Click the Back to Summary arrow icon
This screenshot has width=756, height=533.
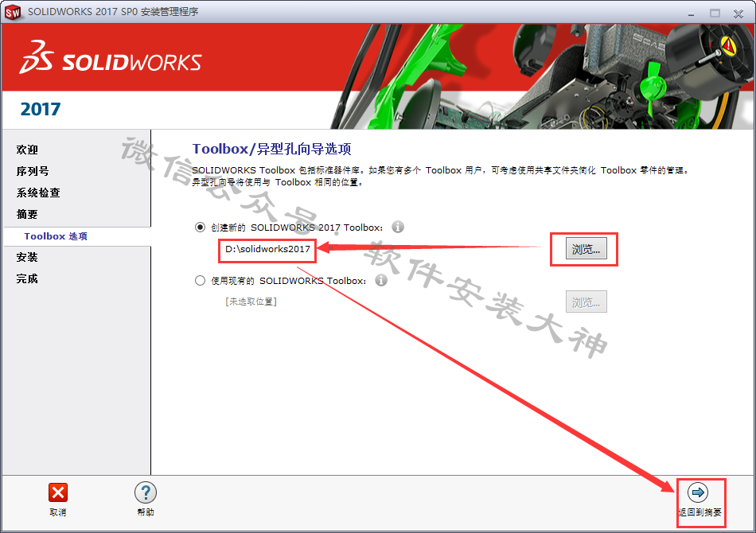click(x=698, y=492)
